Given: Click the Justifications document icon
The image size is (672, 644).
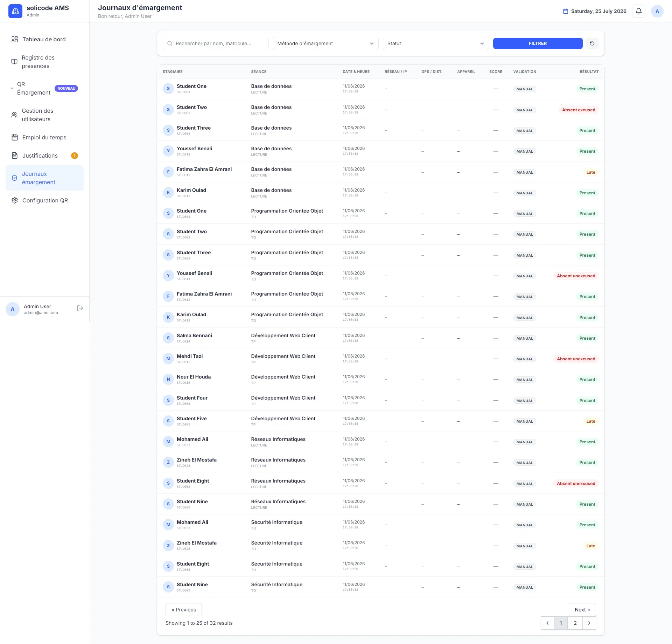Looking at the screenshot, I should click(15, 155).
